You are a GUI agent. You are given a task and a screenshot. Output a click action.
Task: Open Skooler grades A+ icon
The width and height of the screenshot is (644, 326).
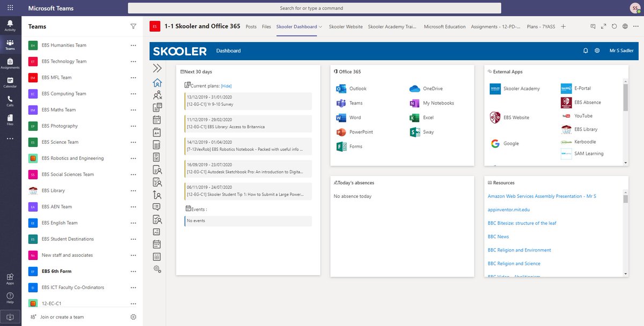point(157,132)
